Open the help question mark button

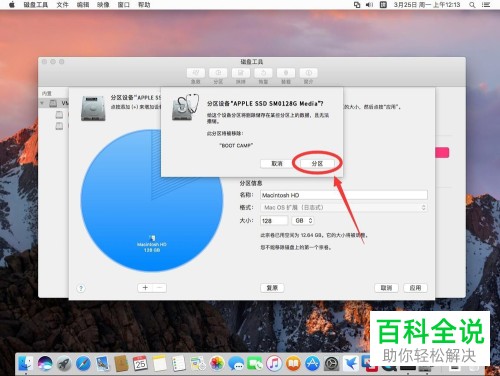81,288
